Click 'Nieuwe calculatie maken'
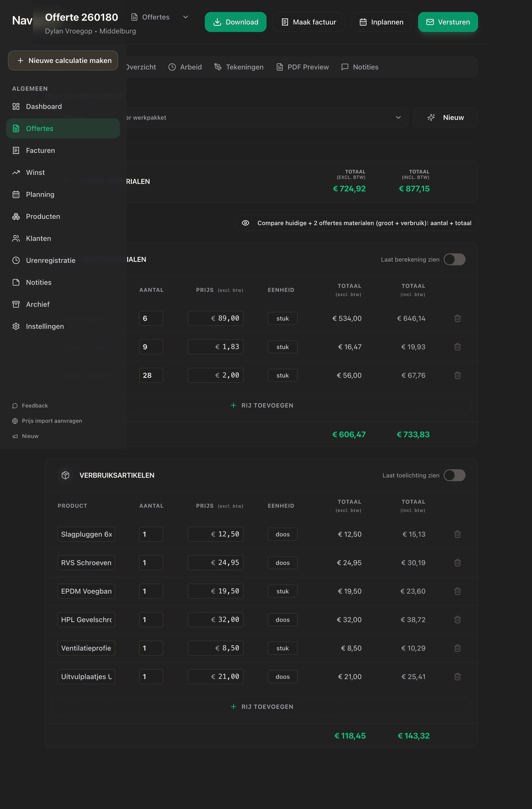The height and width of the screenshot is (809, 532). tap(63, 60)
